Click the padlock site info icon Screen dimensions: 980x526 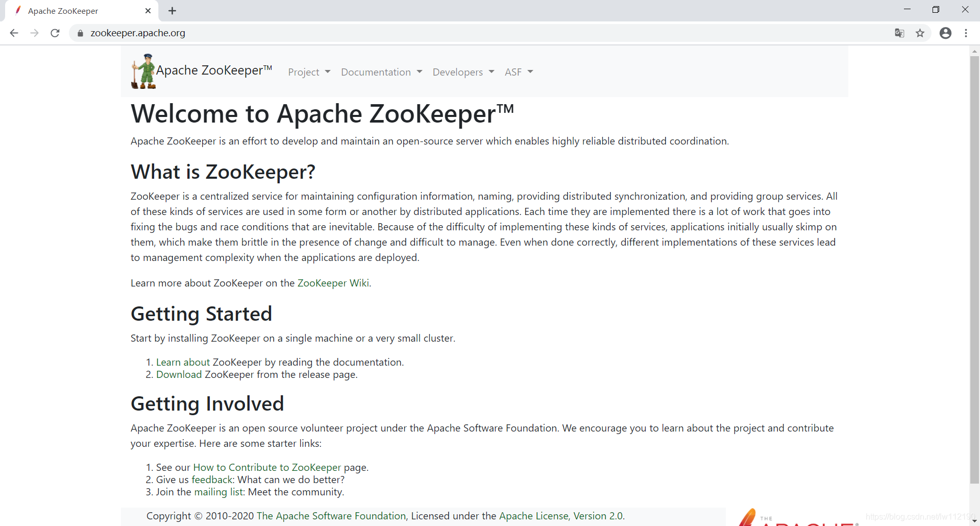tap(80, 33)
